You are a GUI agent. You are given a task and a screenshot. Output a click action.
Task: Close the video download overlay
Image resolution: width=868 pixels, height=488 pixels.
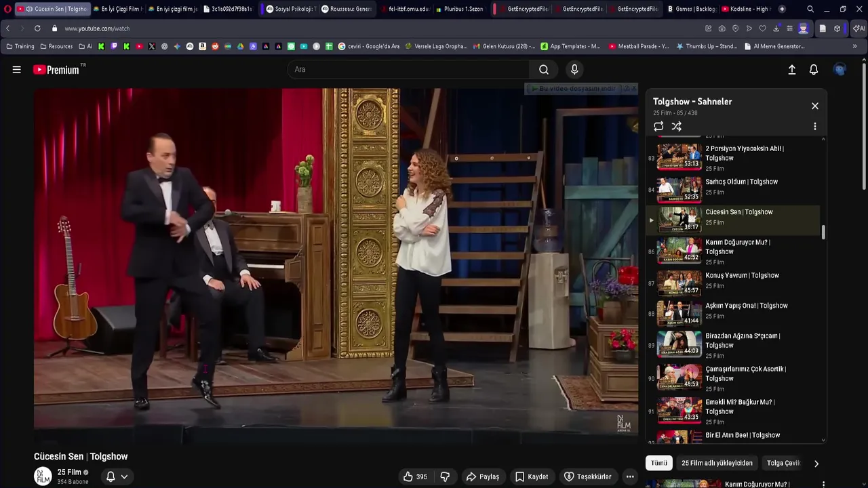click(x=635, y=89)
